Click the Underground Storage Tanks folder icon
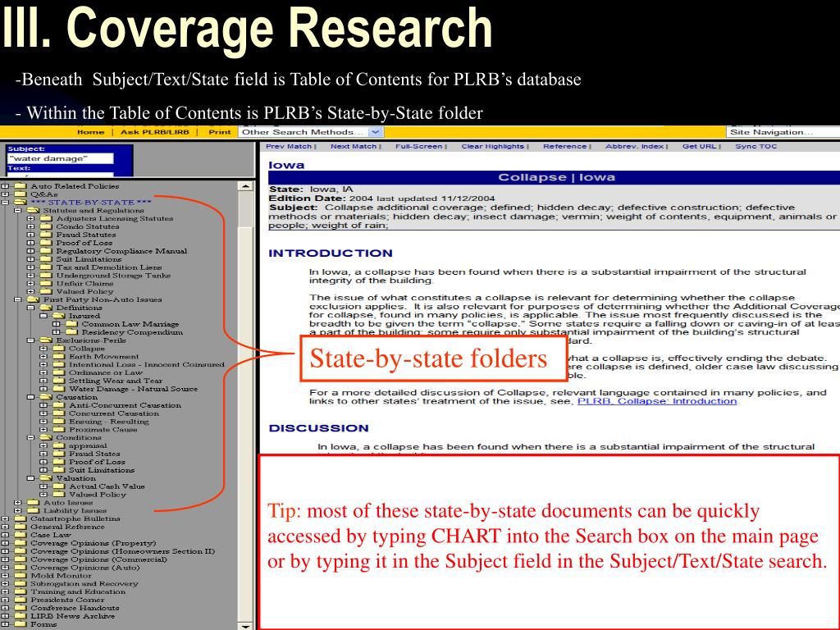840x630 pixels. [x=46, y=275]
